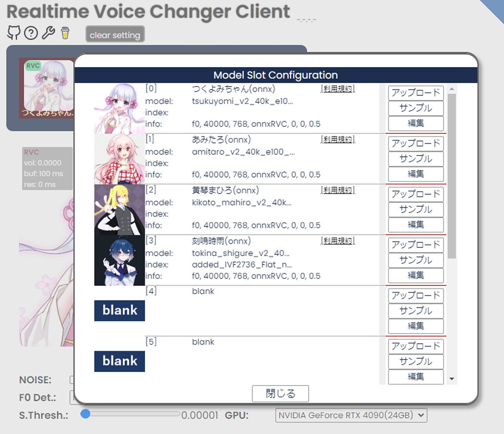Screen dimensions: 504x434
Task: Click the blank icon for slot 5
Action: [x=120, y=361]
